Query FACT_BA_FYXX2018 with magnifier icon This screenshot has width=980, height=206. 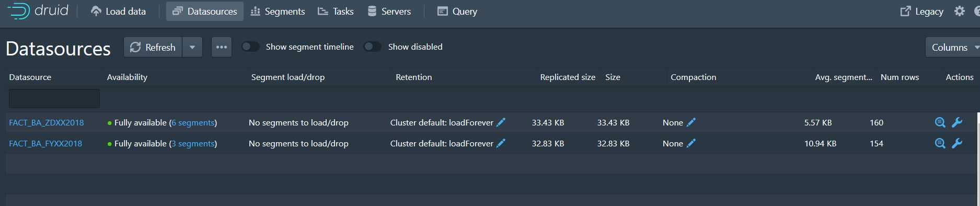[x=940, y=143]
